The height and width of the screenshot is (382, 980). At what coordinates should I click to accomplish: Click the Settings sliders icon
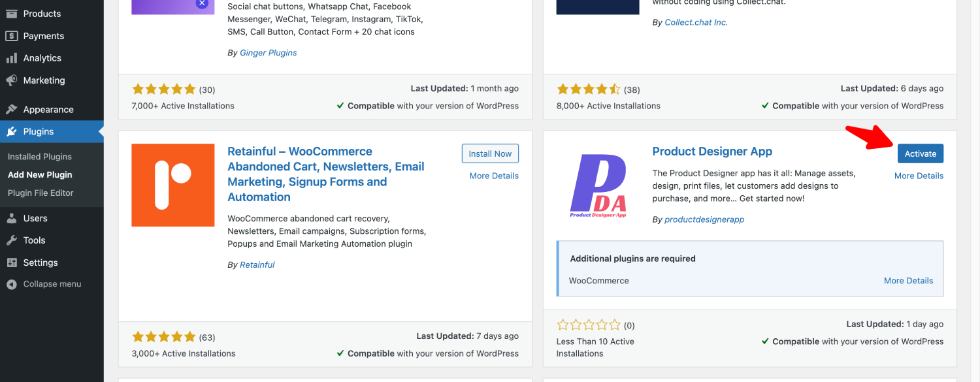coord(12,263)
